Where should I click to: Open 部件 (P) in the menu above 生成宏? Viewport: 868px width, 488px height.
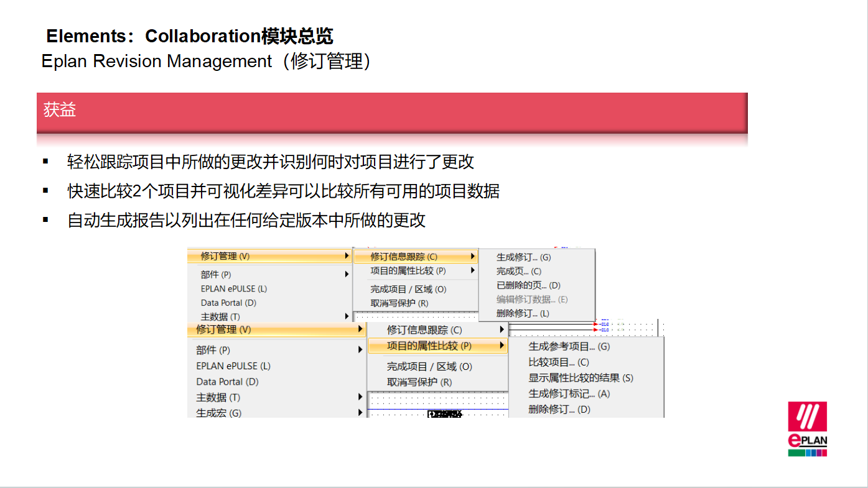213,350
